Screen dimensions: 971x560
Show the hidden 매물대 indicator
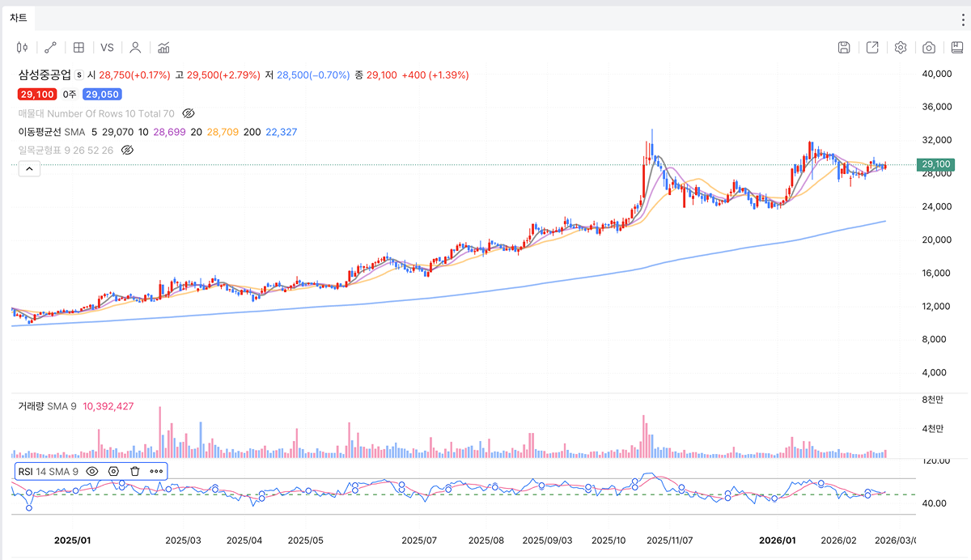tap(189, 113)
